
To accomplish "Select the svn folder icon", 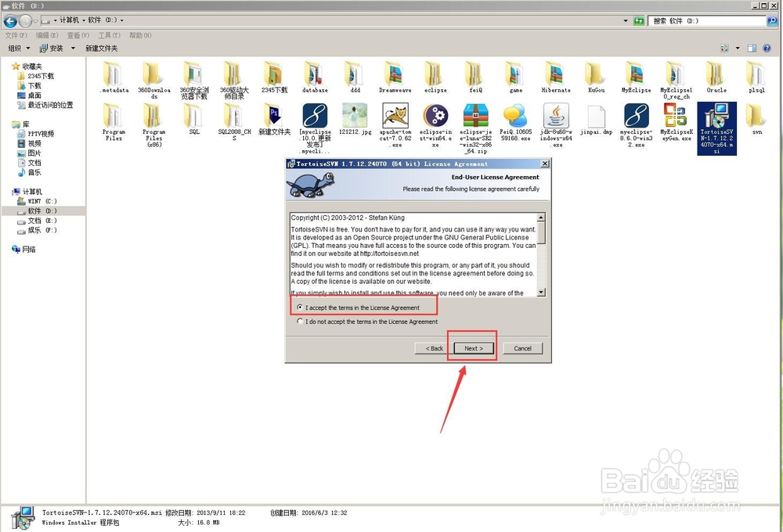I will (756, 115).
